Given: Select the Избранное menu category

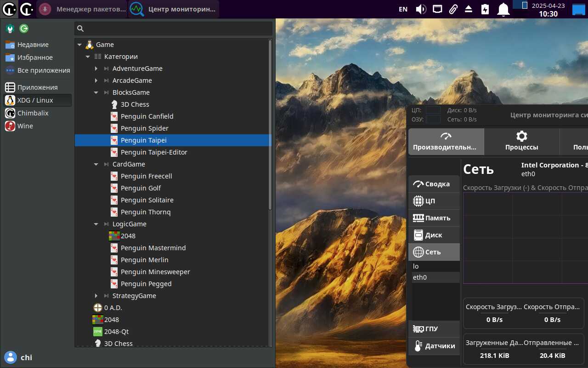Looking at the screenshot, I should [37, 57].
